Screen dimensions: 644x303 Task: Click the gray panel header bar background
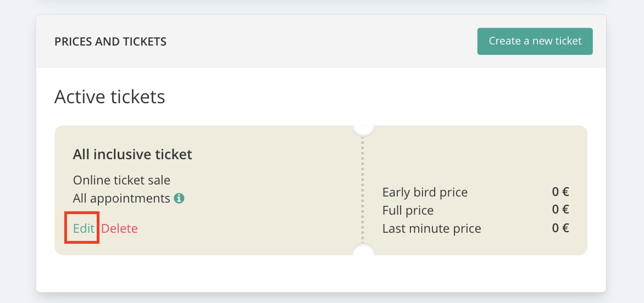pos(321,41)
